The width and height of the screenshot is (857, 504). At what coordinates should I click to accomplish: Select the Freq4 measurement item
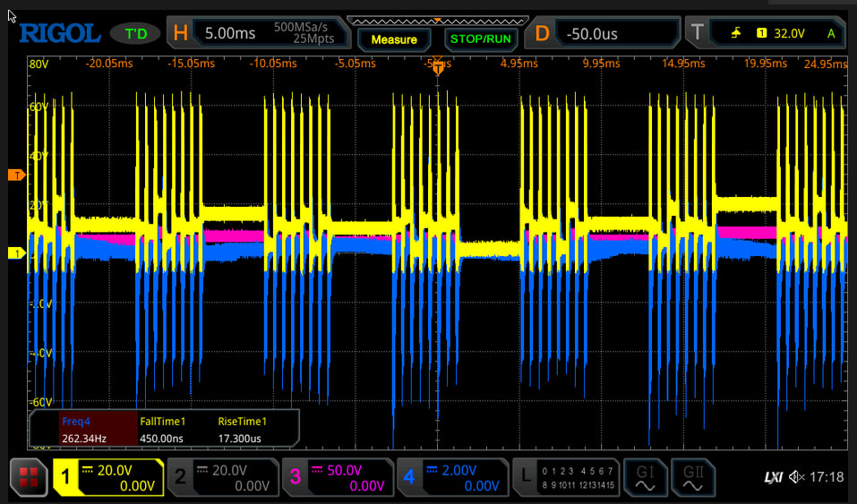(x=76, y=422)
